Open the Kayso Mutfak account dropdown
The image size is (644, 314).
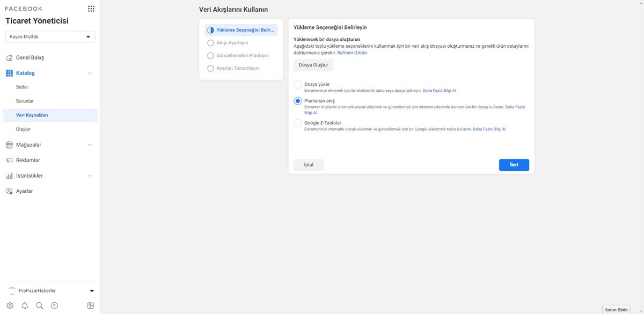coord(50,37)
